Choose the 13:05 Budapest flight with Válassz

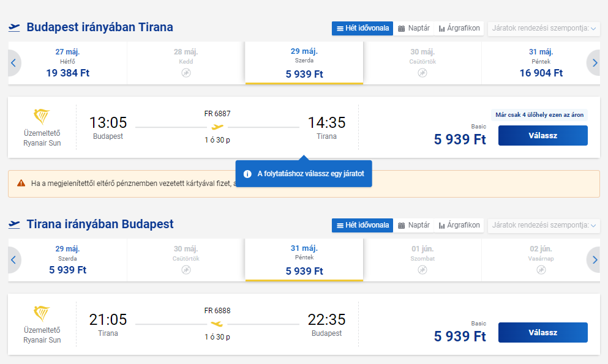point(543,136)
